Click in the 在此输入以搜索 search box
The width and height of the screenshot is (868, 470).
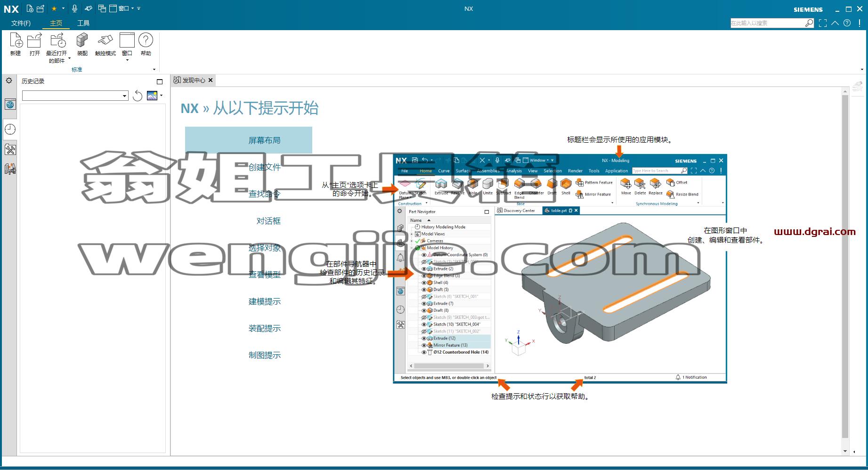(768, 23)
